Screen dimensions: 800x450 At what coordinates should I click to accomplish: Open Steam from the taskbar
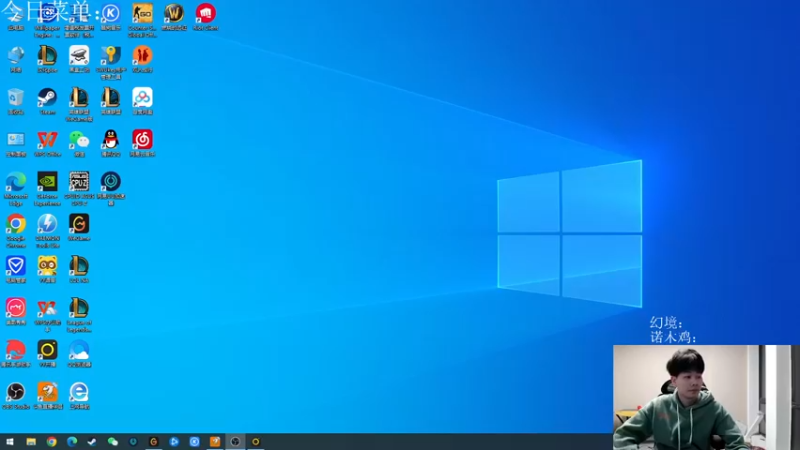pos(92,442)
